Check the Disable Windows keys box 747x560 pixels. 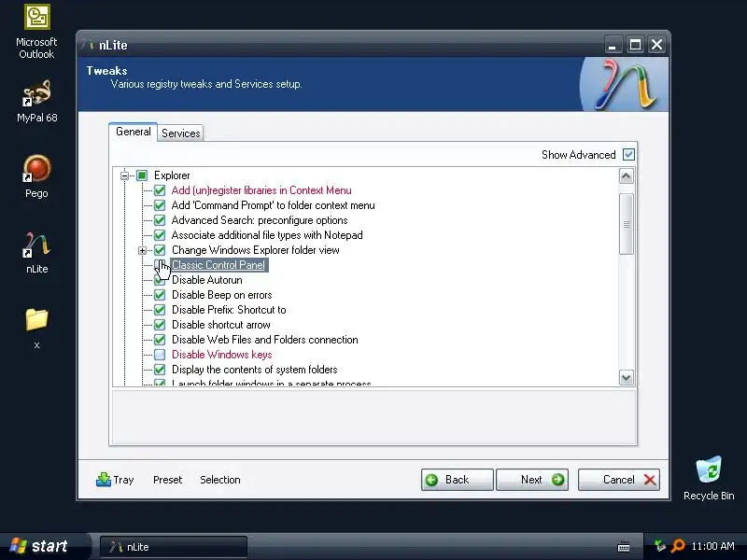point(160,355)
